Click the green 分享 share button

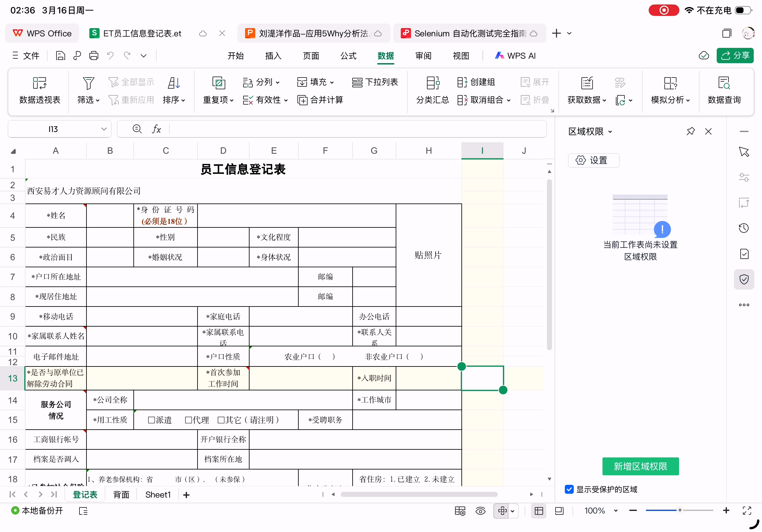point(735,56)
